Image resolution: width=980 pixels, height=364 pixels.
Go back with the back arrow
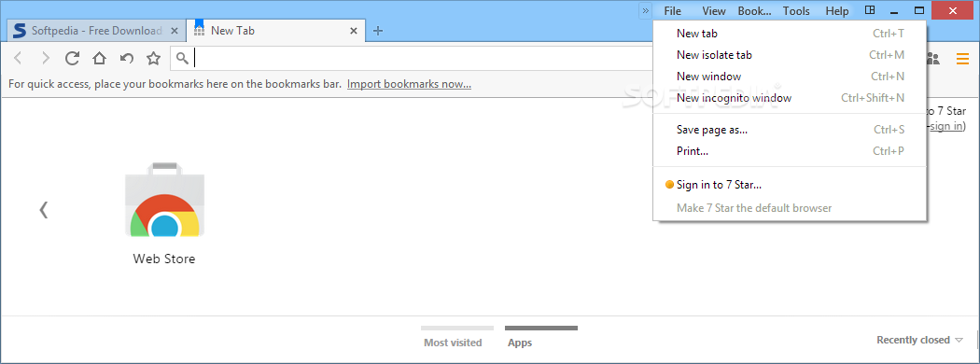click(18, 58)
